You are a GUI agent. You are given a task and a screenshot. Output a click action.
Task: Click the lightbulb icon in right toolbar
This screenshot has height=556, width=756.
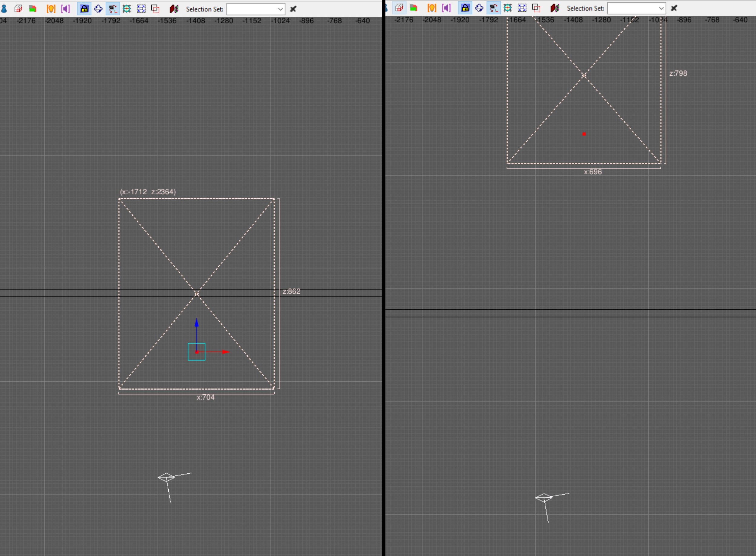(432, 8)
